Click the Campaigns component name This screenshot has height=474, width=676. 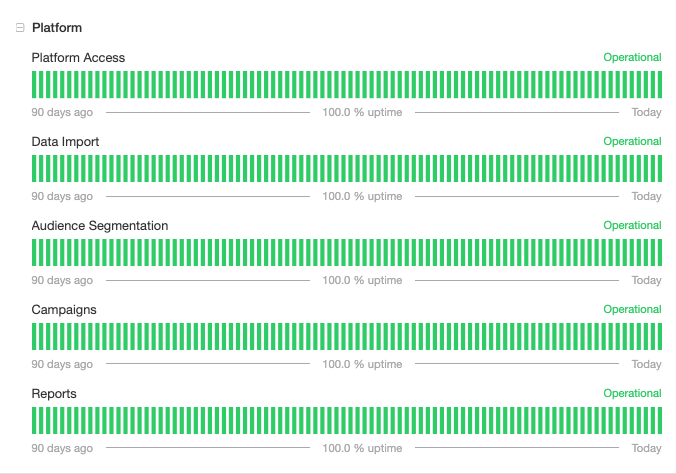64,310
